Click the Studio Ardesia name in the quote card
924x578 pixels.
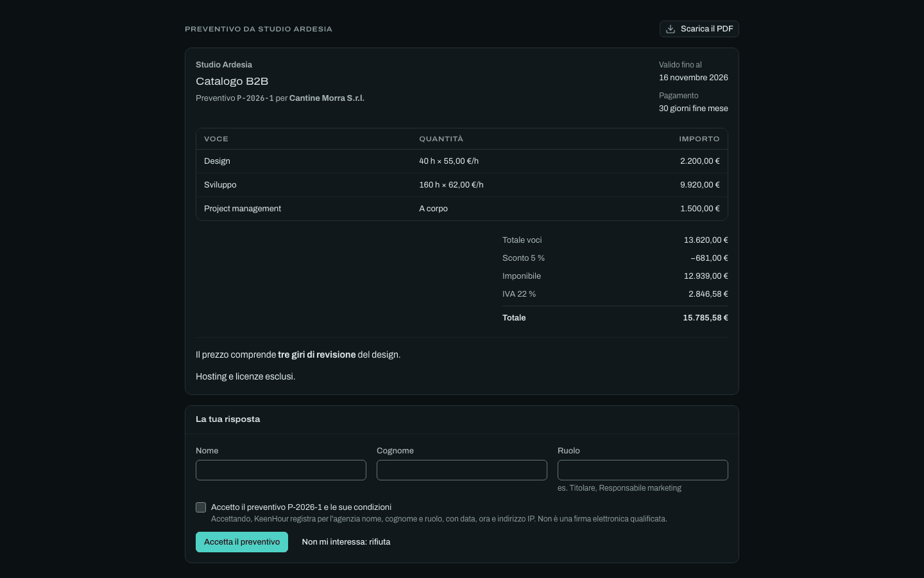(x=224, y=65)
